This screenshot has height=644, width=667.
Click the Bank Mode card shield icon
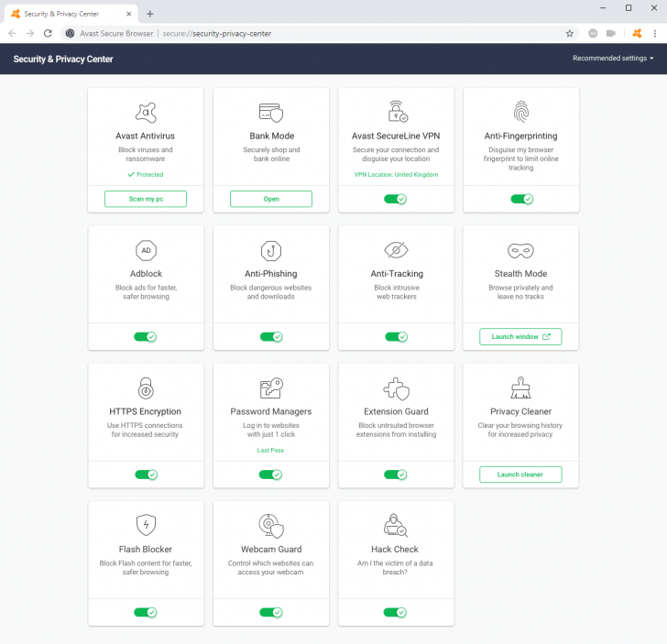click(x=271, y=113)
